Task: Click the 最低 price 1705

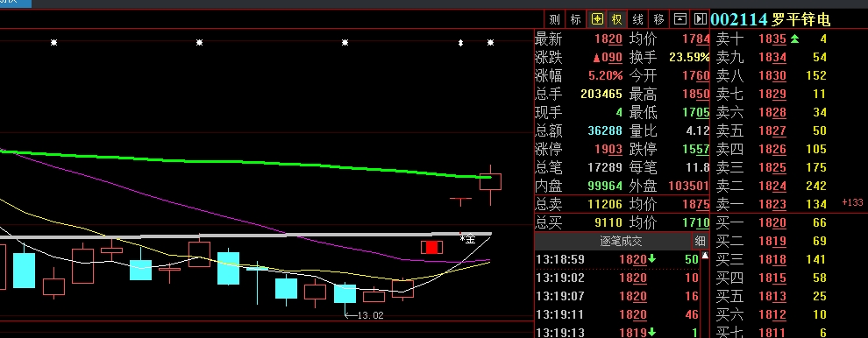Action: [x=696, y=113]
